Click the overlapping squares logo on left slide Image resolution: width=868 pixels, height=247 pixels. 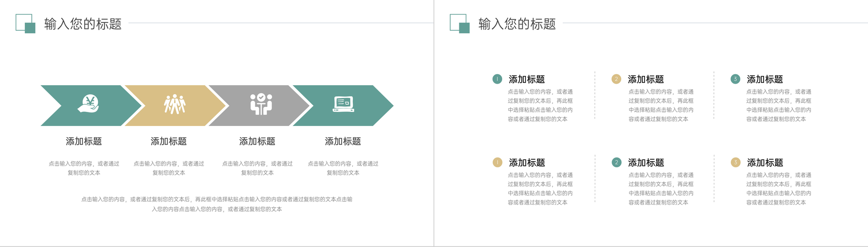[26, 24]
